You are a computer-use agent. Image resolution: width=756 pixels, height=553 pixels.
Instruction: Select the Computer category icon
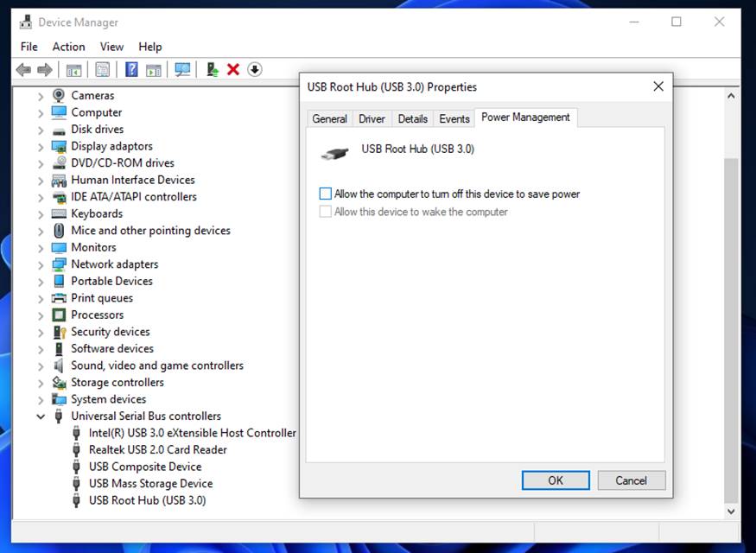(x=59, y=112)
